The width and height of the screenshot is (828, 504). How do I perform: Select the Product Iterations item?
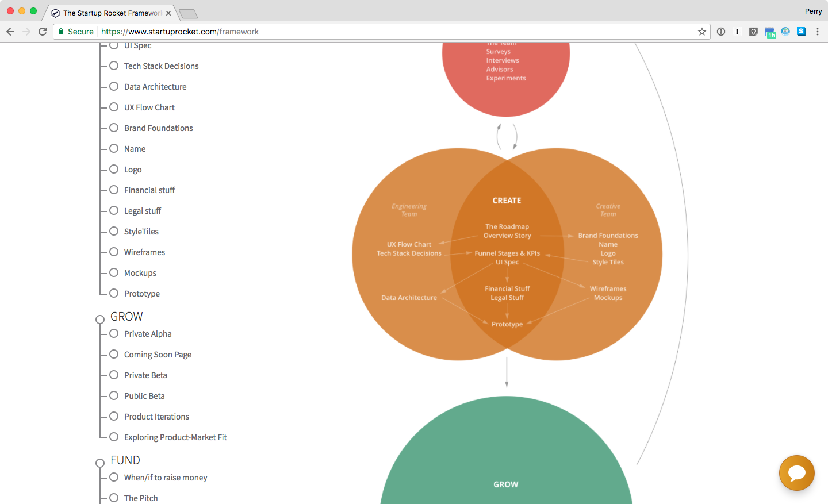(x=156, y=417)
